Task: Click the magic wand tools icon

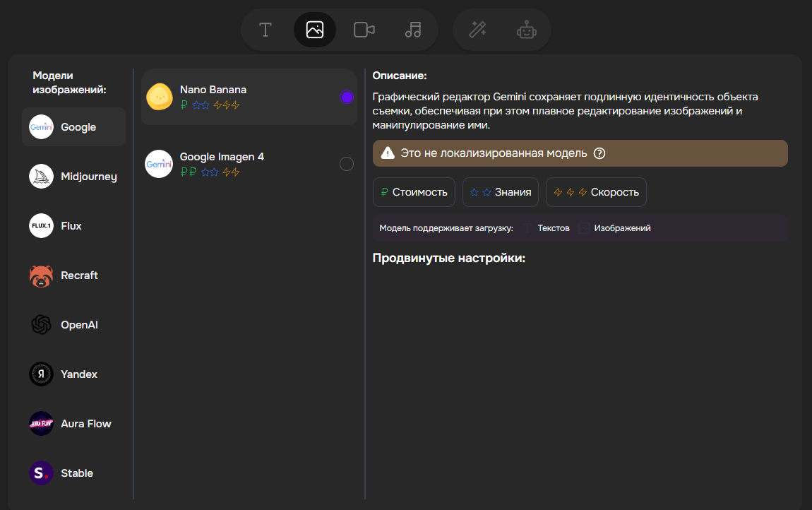Action: pyautogui.click(x=478, y=30)
